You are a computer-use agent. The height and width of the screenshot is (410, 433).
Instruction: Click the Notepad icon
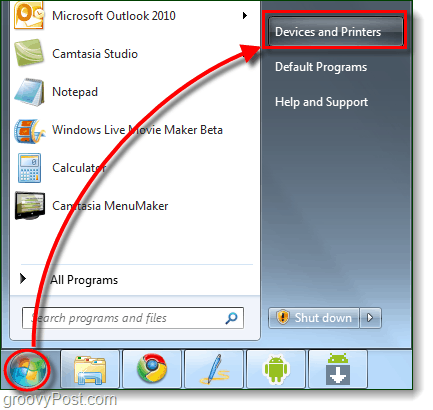click(29, 92)
